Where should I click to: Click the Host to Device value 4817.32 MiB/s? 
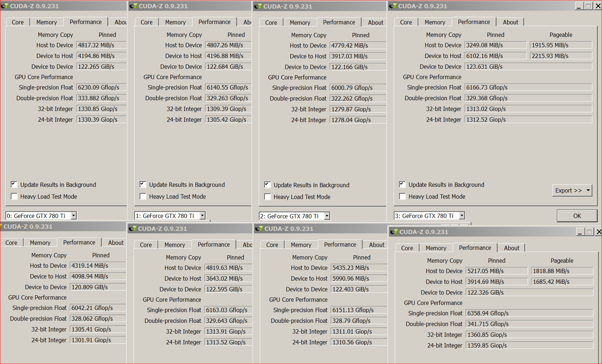pos(102,45)
